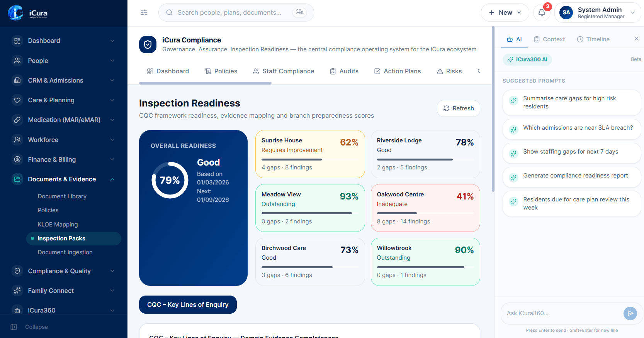Click the CQC – Key Lines of Enquiry button
Screen dimensions: 644x338
click(x=188, y=305)
